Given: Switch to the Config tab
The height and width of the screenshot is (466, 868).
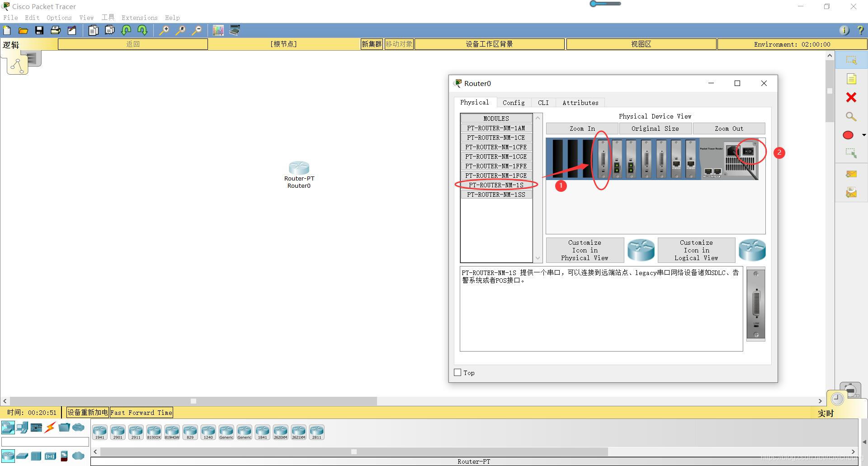Looking at the screenshot, I should [514, 103].
